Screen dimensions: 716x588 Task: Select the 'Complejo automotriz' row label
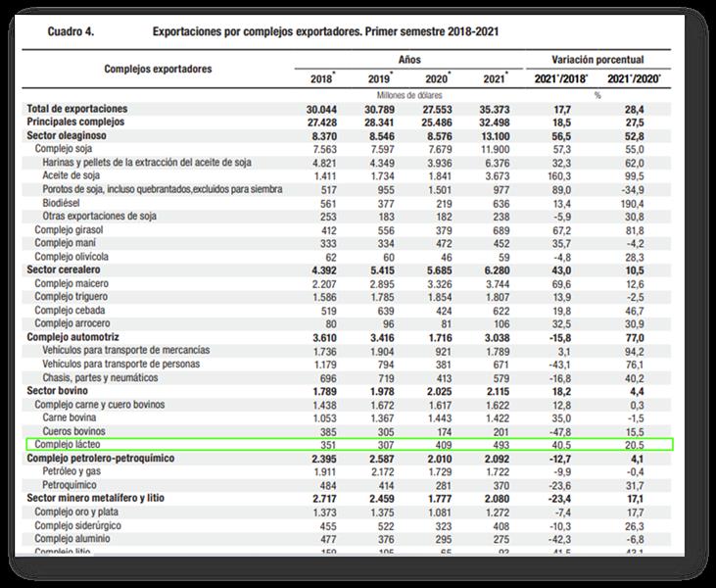point(76,337)
